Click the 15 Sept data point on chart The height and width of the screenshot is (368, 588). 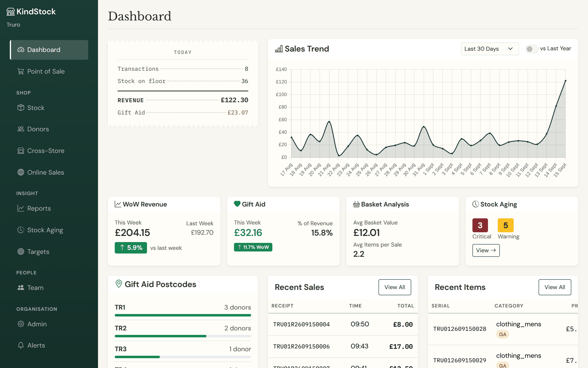point(566,81)
